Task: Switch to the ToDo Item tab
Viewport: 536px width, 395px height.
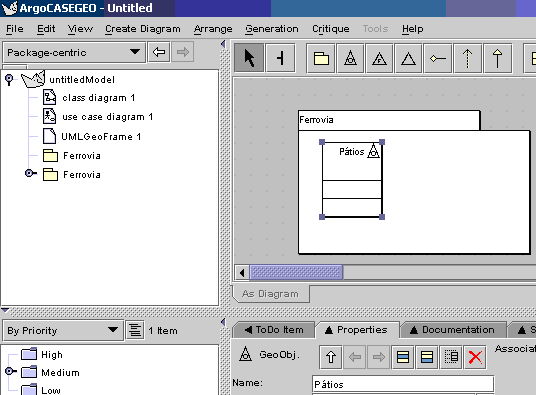Action: pos(274,330)
